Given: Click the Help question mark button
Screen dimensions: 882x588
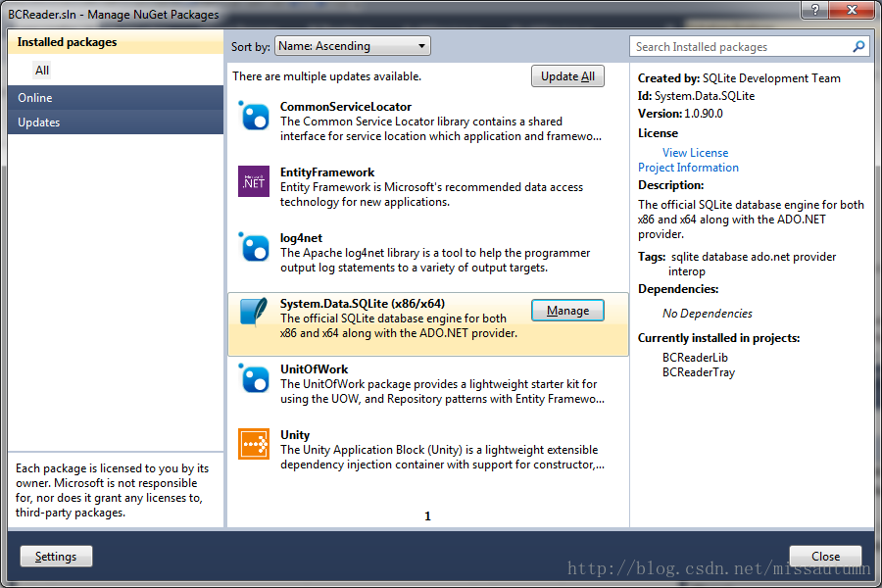Looking at the screenshot, I should click(x=814, y=9).
